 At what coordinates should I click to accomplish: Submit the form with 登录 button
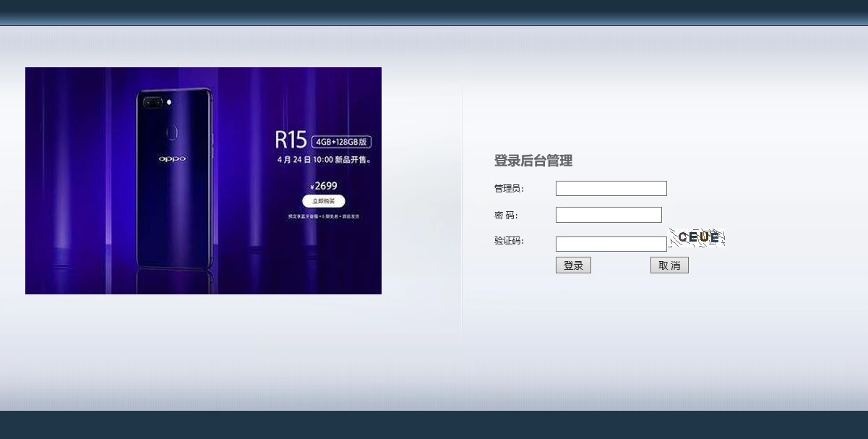[573, 265]
